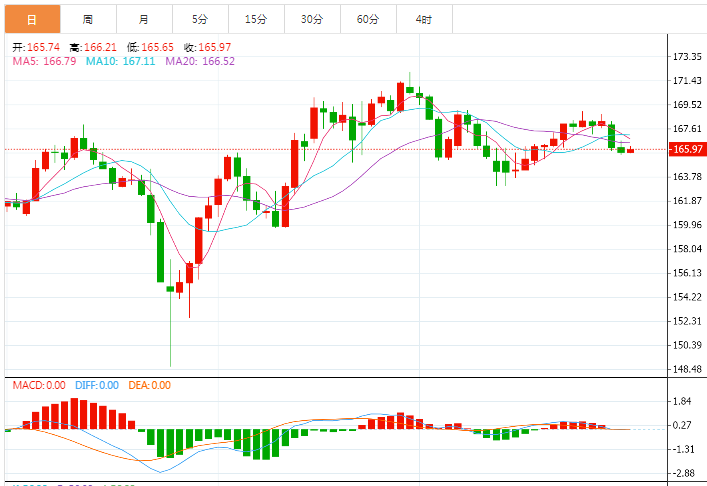The height and width of the screenshot is (486, 707).
Task: Switch to the 月 monthly tab
Action: (x=144, y=19)
